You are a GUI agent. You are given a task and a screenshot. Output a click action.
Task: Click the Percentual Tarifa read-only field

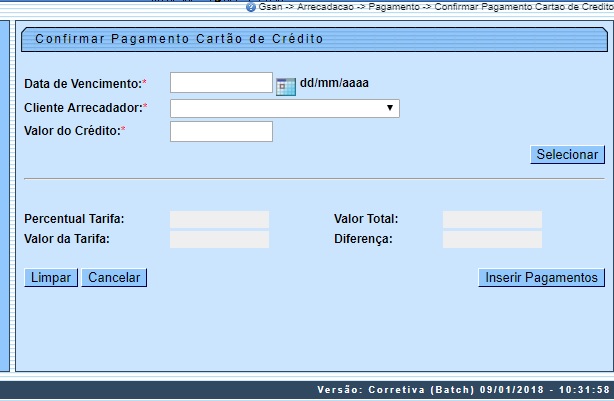click(219, 219)
